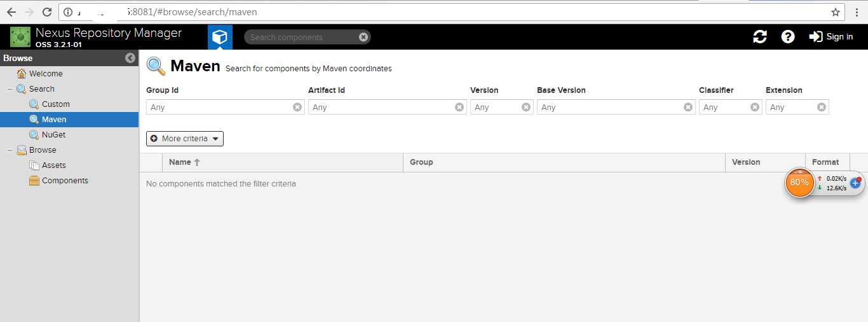This screenshot has width=868, height=322.
Task: Collapse the Browse tree node
Action: pyautogui.click(x=10, y=150)
